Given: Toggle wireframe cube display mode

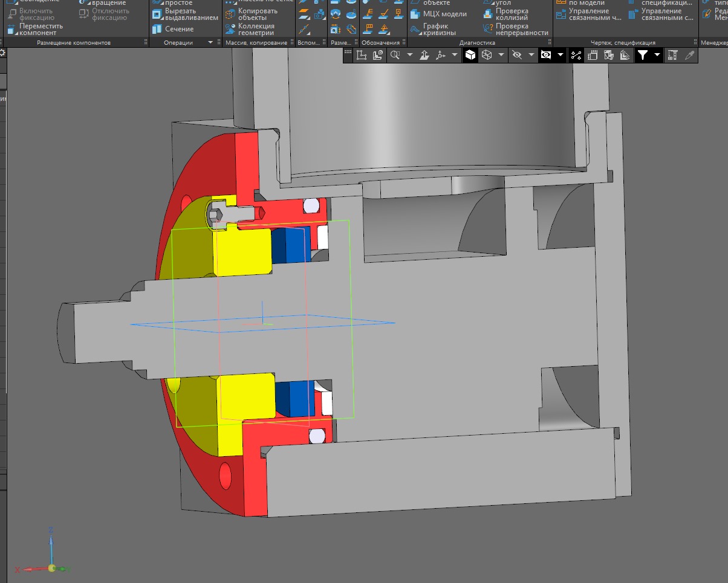Looking at the screenshot, I should pyautogui.click(x=486, y=56).
